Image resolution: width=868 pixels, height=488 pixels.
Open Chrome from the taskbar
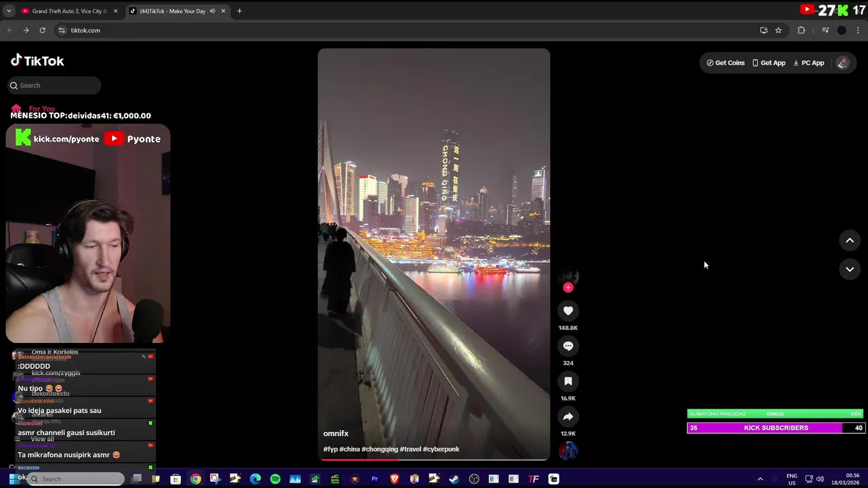coord(195,479)
